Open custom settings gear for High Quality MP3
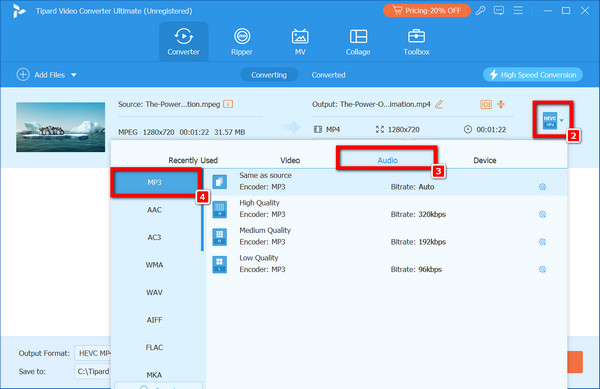600x389 pixels. [542, 214]
